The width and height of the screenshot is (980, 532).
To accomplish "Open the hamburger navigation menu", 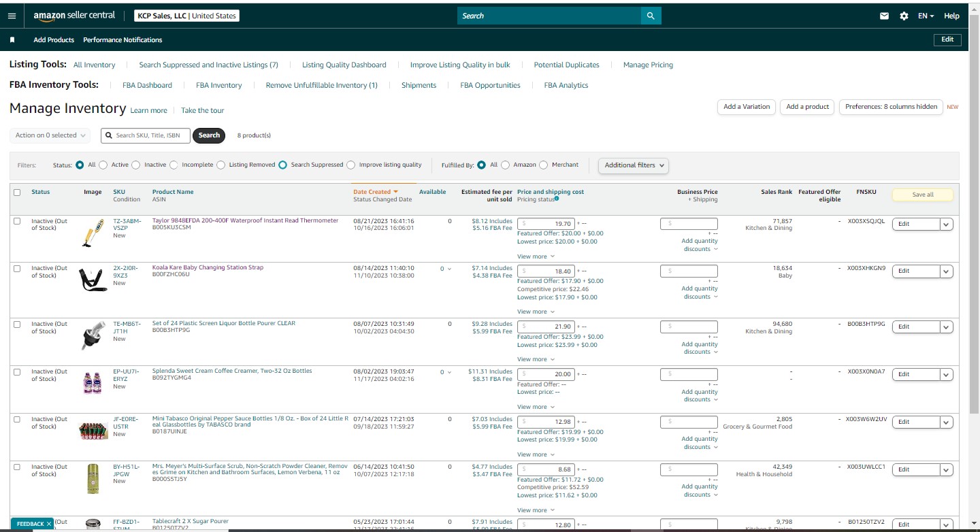I will tap(12, 16).
